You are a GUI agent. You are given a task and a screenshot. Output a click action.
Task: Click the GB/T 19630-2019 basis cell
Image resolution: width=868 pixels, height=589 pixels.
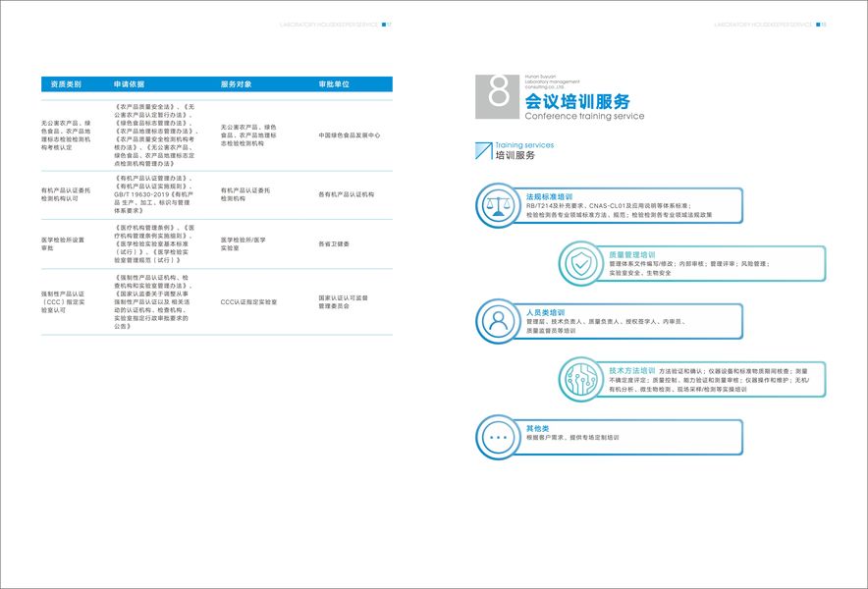(x=153, y=194)
